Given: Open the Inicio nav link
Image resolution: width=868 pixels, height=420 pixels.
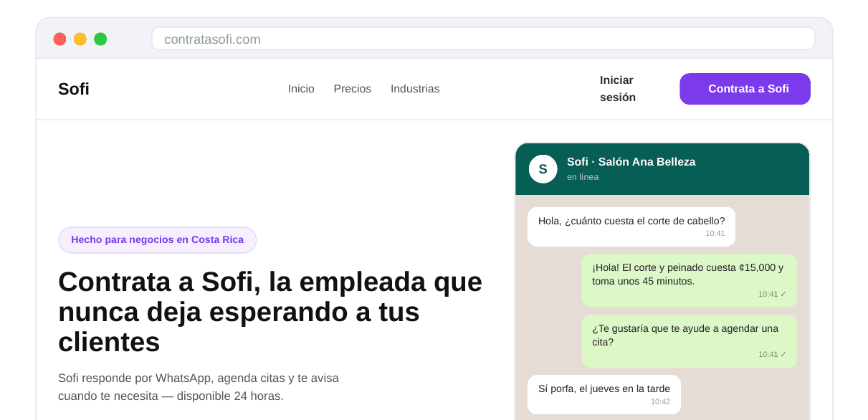Looking at the screenshot, I should point(301,89).
